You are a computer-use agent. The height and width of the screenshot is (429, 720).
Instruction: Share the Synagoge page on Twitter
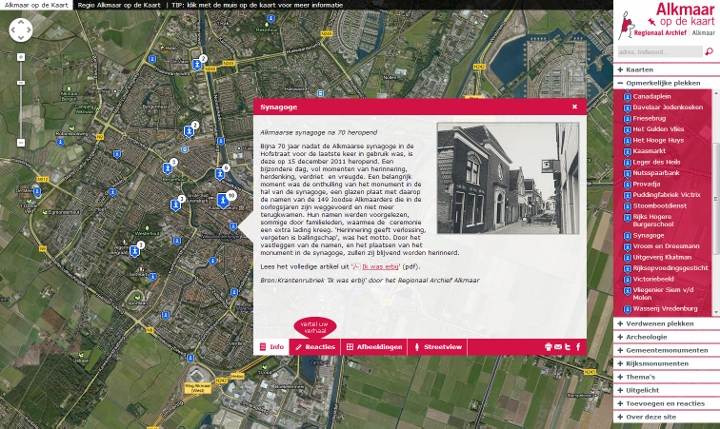point(567,347)
